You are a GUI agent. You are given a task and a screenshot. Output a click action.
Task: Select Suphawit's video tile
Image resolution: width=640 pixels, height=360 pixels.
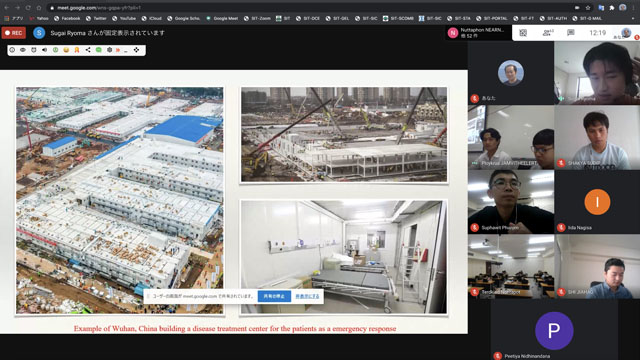coord(511,202)
